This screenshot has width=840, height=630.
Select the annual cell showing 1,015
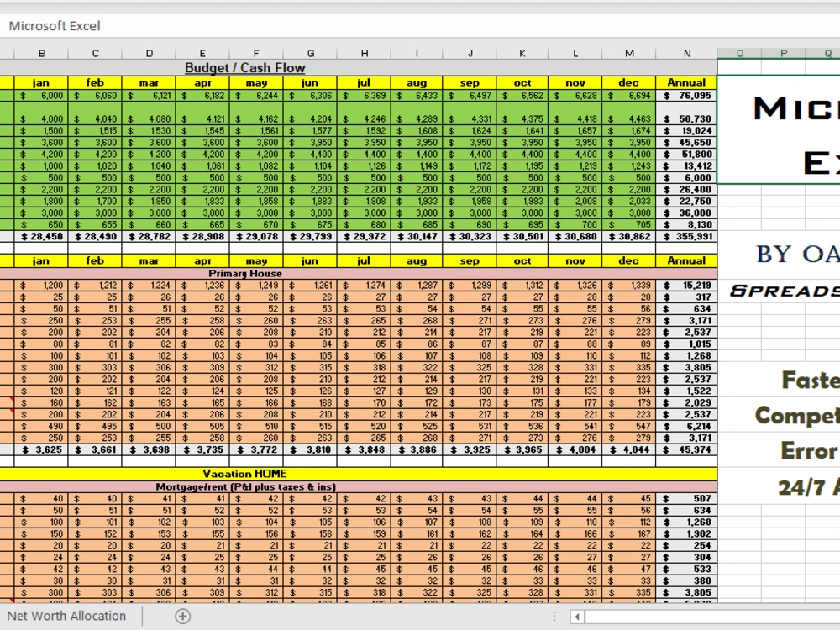[687, 344]
